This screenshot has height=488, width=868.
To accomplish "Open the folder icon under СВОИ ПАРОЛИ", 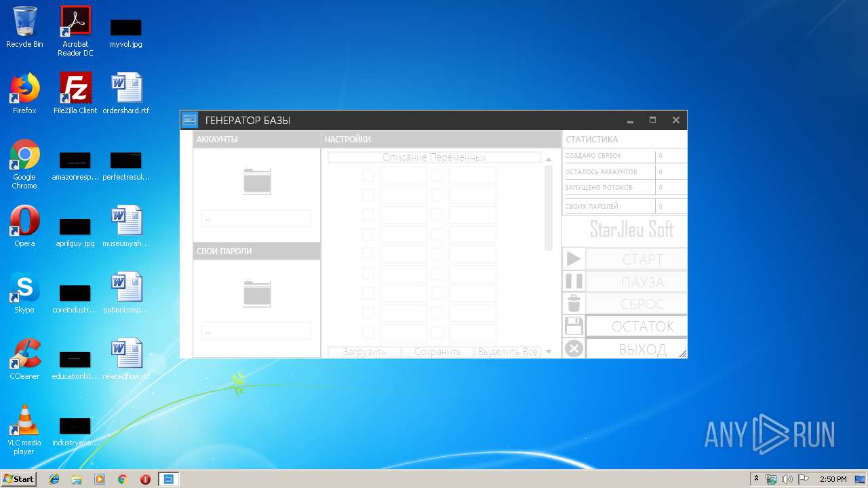I will [257, 293].
